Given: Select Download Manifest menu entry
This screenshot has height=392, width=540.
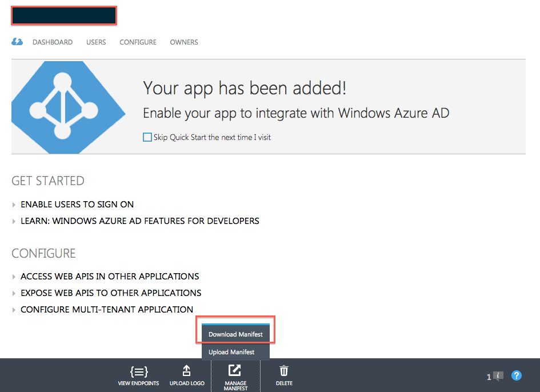Looking at the screenshot, I should (x=235, y=334).
